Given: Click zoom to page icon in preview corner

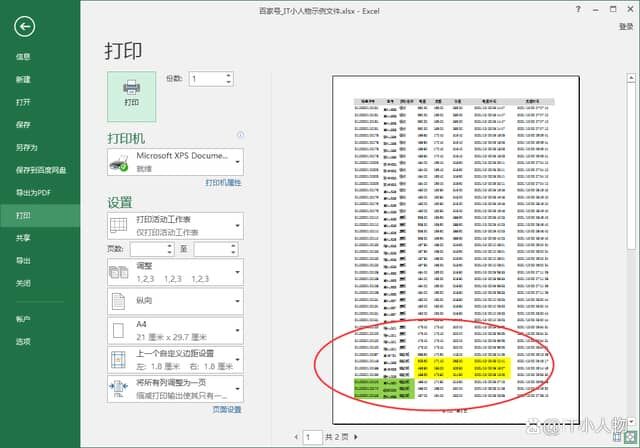Looking at the screenshot, I should pyautogui.click(x=630, y=437).
